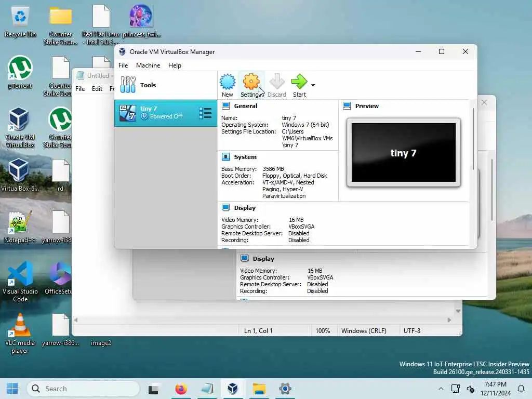Click UTF-8 encoding in Notepad status bar

[412, 331]
